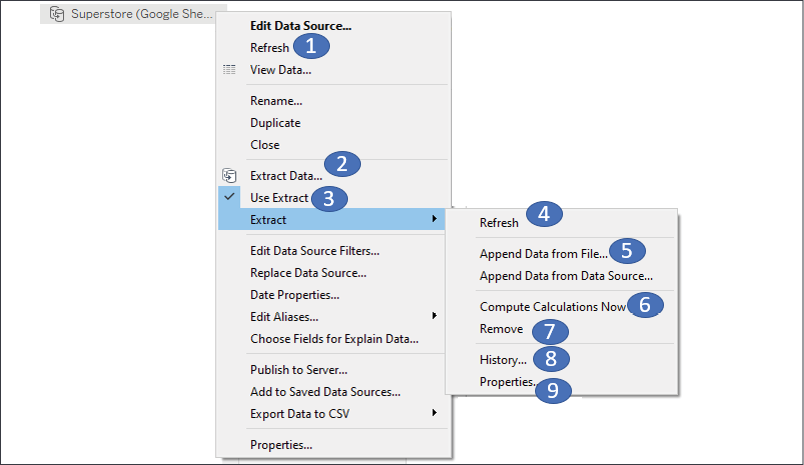Select Remove in the Extract submenu
The image size is (804, 465).
(501, 328)
